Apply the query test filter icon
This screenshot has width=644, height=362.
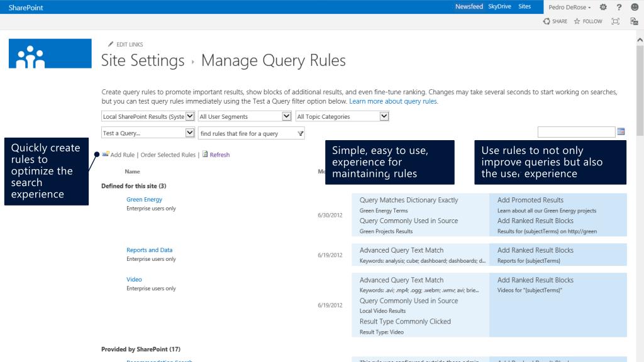[301, 133]
